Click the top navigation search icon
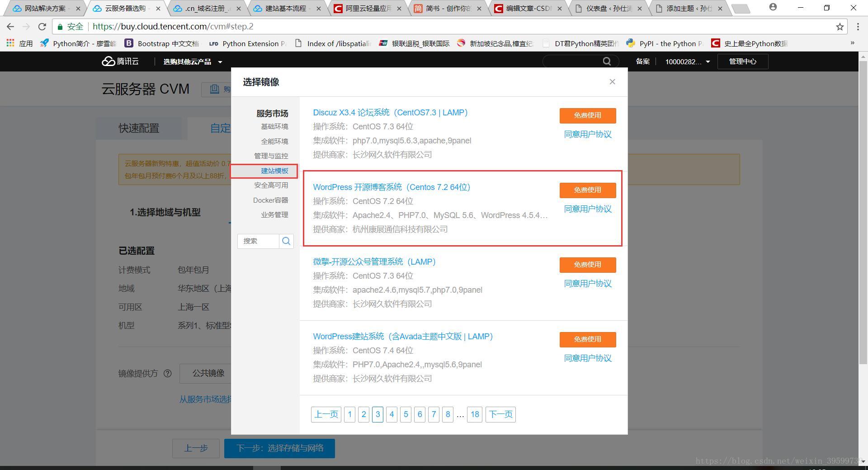 click(x=607, y=62)
